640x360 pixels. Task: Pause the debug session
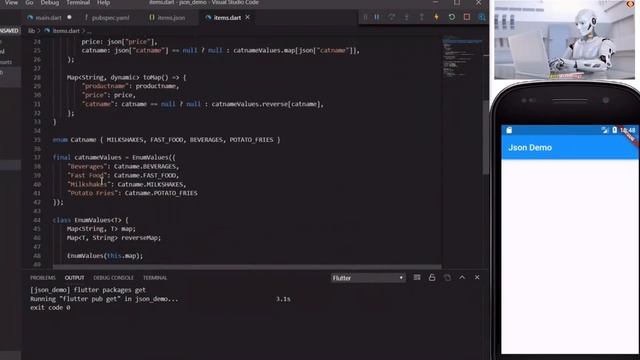click(377, 17)
